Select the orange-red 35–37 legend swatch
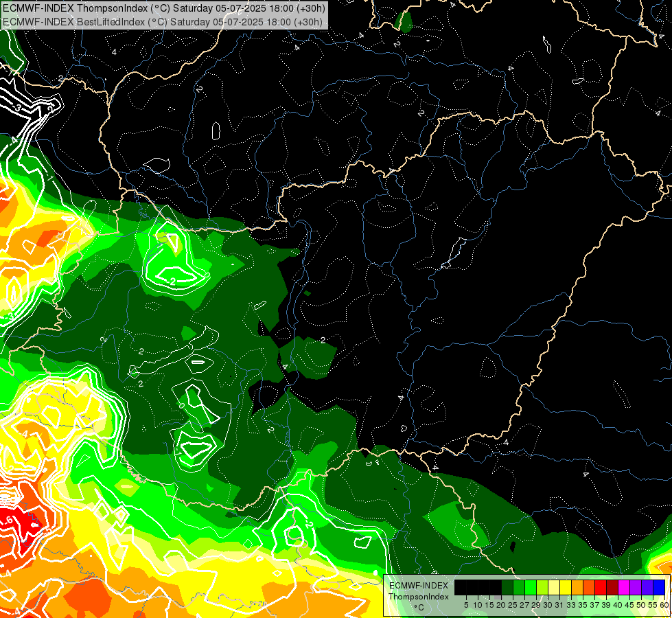Image resolution: width=672 pixels, height=618 pixels. [589, 587]
